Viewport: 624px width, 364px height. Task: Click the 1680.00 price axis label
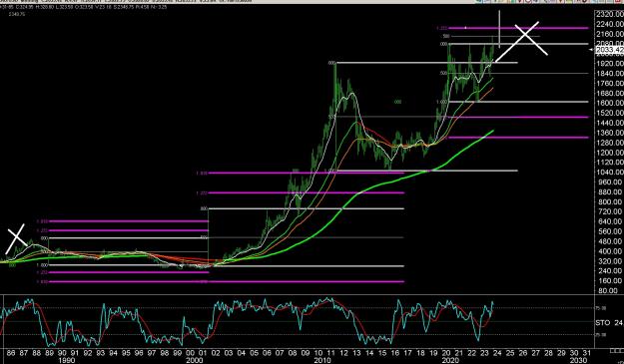pos(610,94)
